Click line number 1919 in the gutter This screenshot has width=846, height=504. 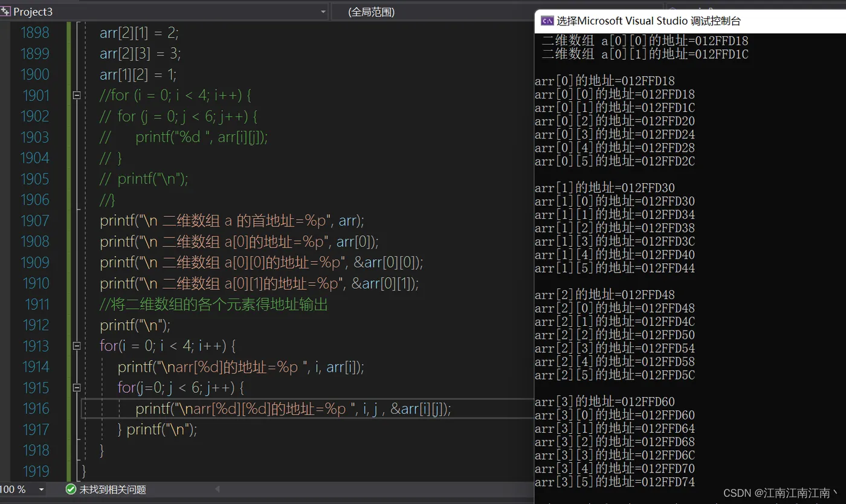point(35,471)
